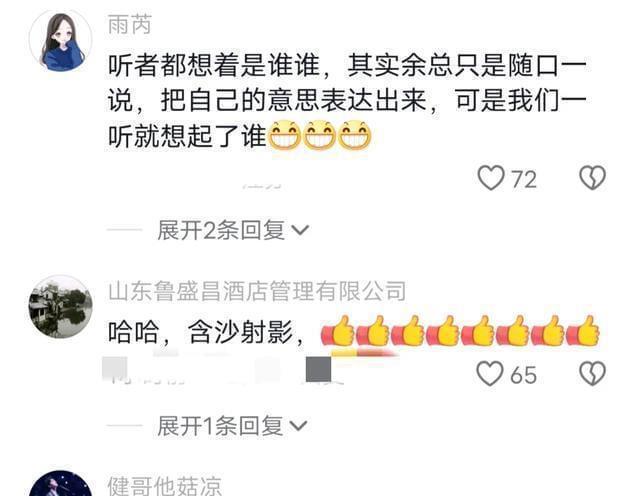Like the 含沙射影 comment heart icon
The width and height of the screenshot is (640, 496).
point(490,374)
